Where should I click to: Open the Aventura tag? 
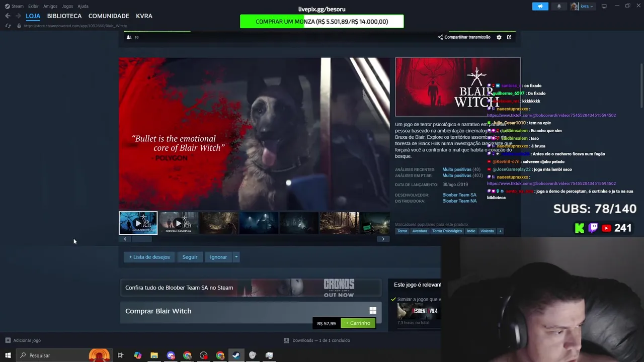(x=420, y=231)
